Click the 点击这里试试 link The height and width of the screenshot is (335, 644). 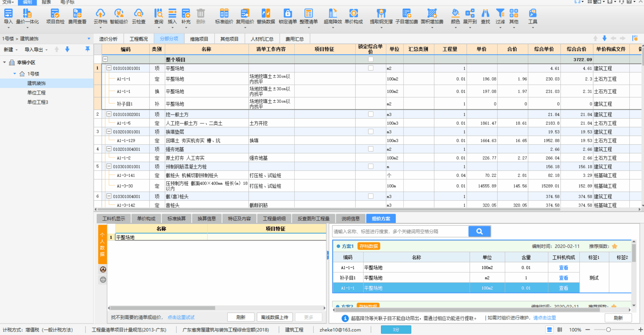tap(181, 317)
